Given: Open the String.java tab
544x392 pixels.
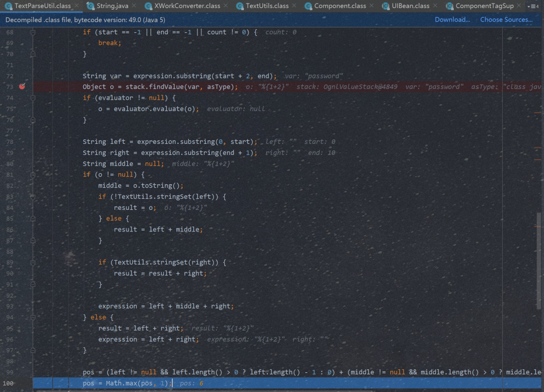Looking at the screenshot, I should pos(112,6).
